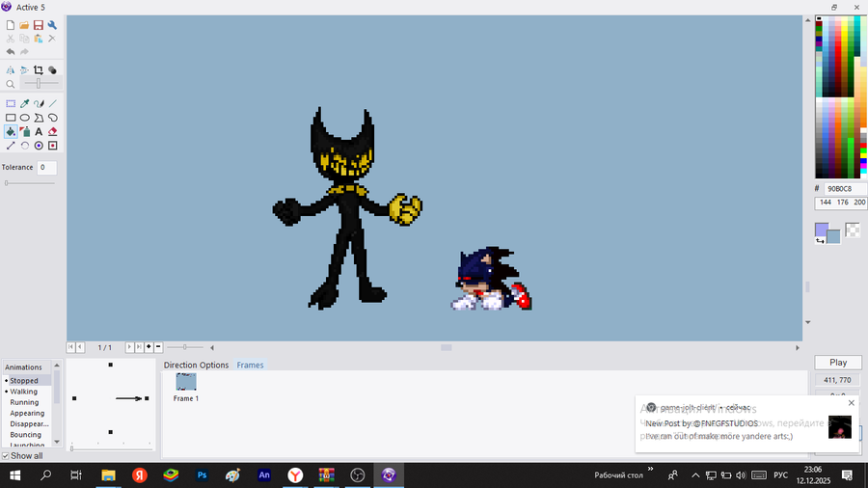The width and height of the screenshot is (868, 488).
Task: Select the freehand Shape lasso tool
Action: click(x=52, y=118)
